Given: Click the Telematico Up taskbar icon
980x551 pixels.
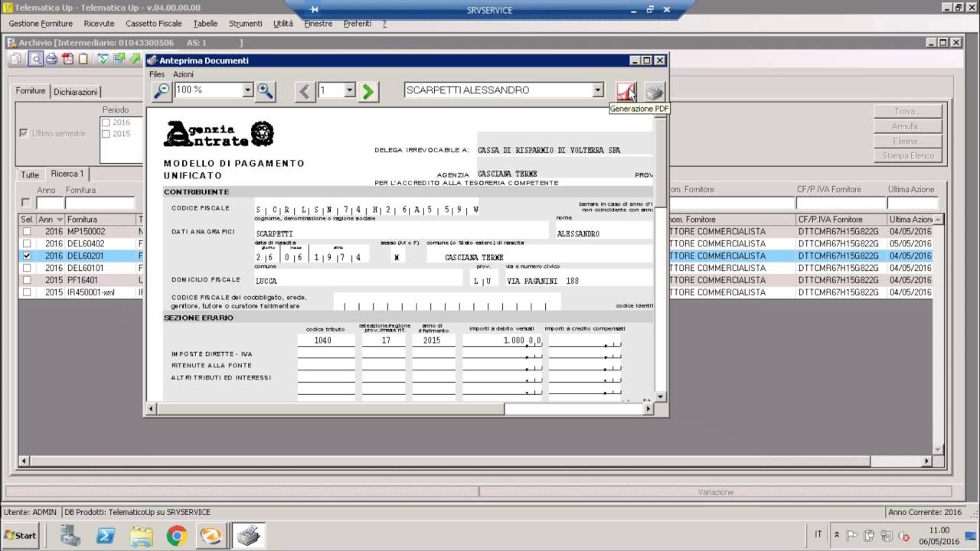Looking at the screenshot, I should tap(211, 535).
